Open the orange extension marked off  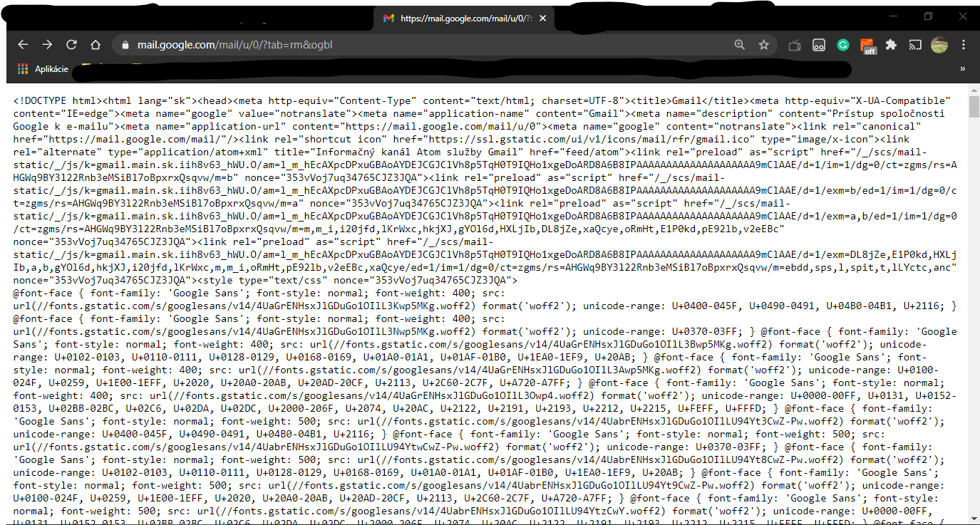[867, 46]
